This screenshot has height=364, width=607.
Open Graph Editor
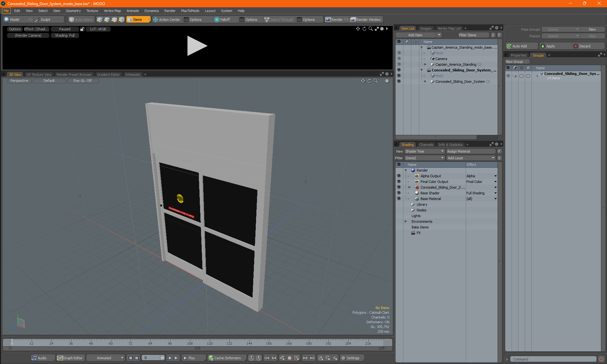tap(70, 358)
